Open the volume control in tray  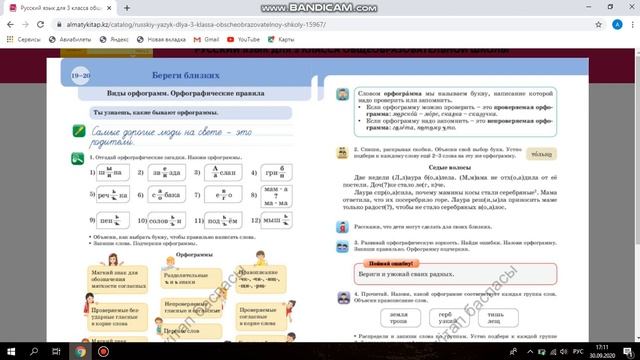click(564, 351)
